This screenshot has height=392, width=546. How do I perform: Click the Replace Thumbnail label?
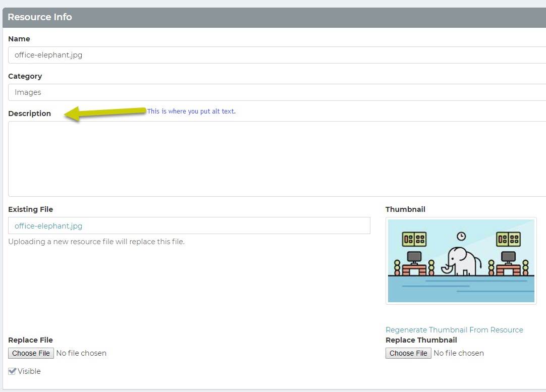421,340
